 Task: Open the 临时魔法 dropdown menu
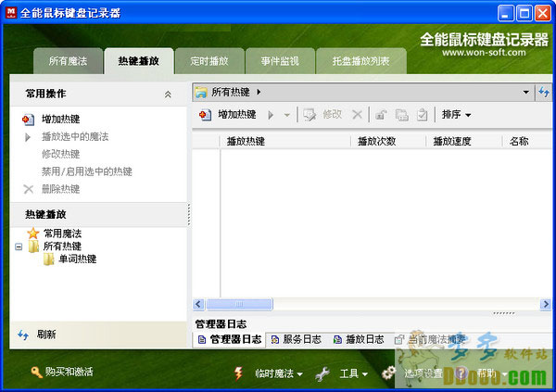(279, 373)
